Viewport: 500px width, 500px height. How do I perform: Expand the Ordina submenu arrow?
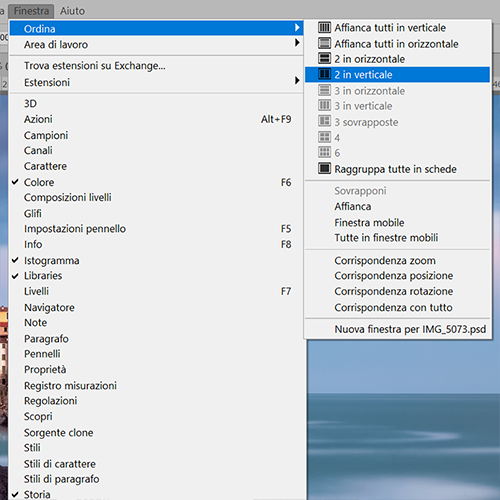297,28
